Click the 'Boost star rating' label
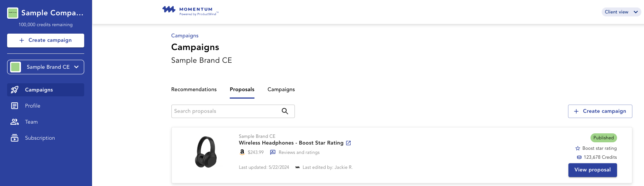The height and width of the screenshot is (186, 644). pos(599,148)
